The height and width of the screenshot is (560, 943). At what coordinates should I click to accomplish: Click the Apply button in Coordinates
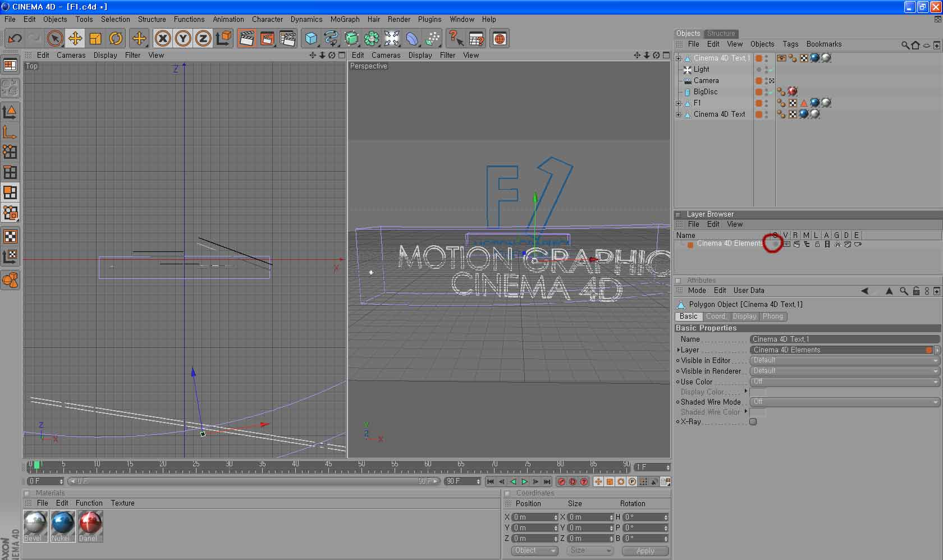[x=646, y=551]
